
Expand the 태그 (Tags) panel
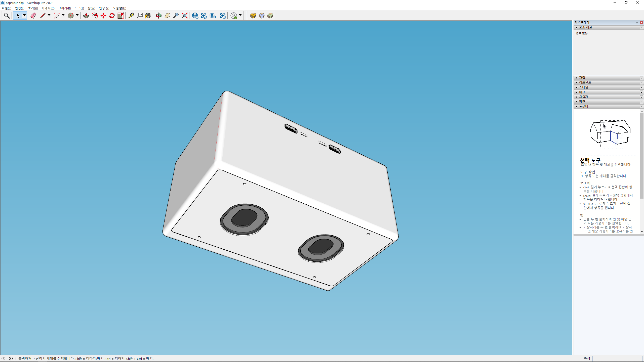coord(582,92)
